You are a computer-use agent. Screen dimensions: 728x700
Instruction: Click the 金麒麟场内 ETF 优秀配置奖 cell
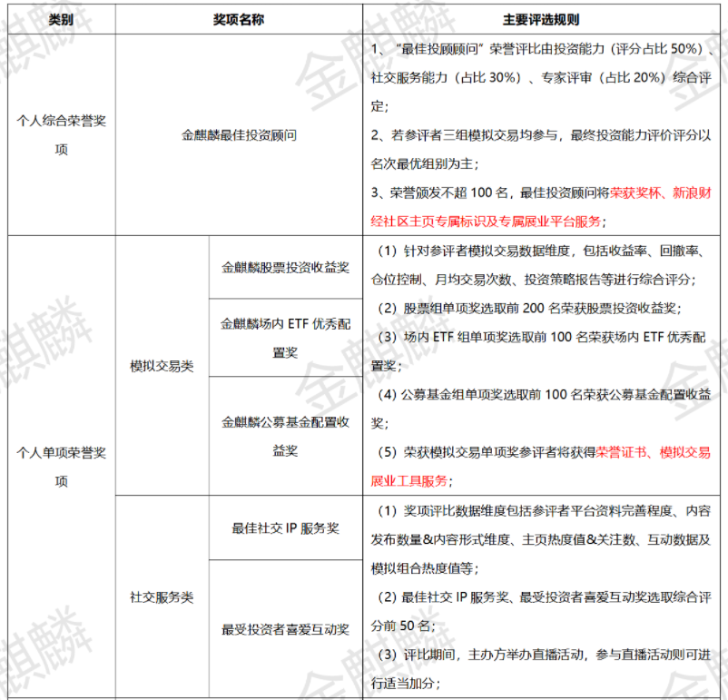point(285,338)
